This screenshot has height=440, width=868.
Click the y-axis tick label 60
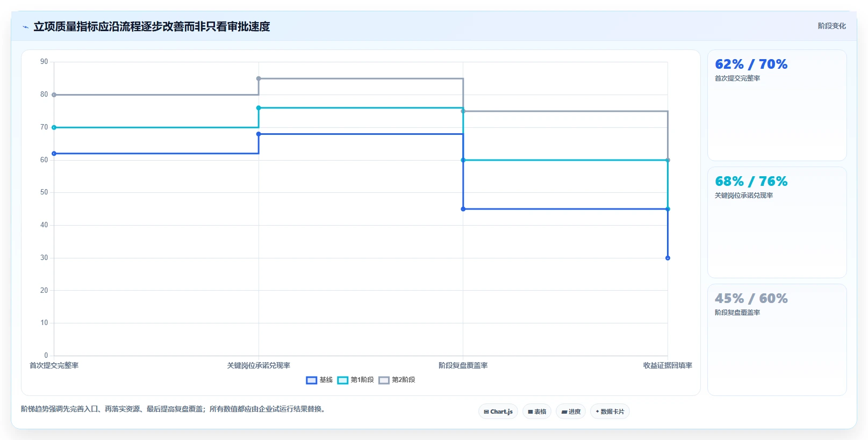44,160
